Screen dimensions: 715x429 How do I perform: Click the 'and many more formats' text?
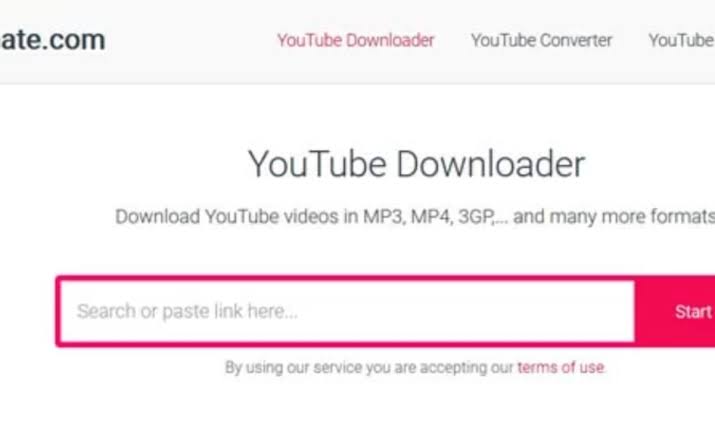(x=614, y=217)
